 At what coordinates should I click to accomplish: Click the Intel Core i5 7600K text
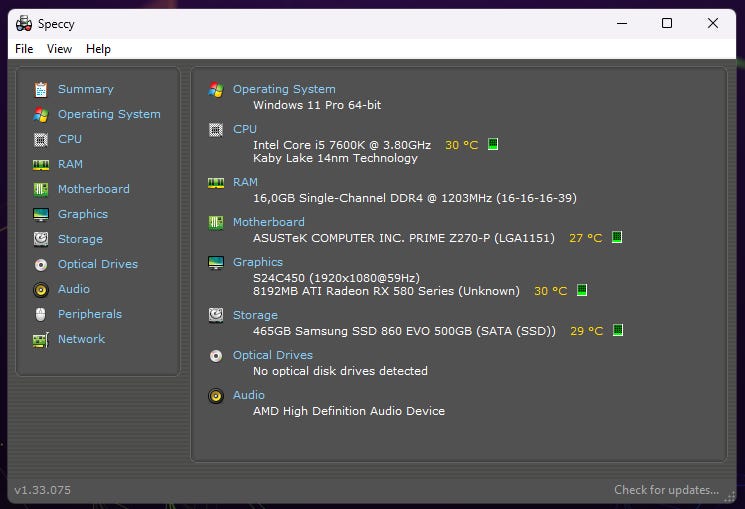342,145
